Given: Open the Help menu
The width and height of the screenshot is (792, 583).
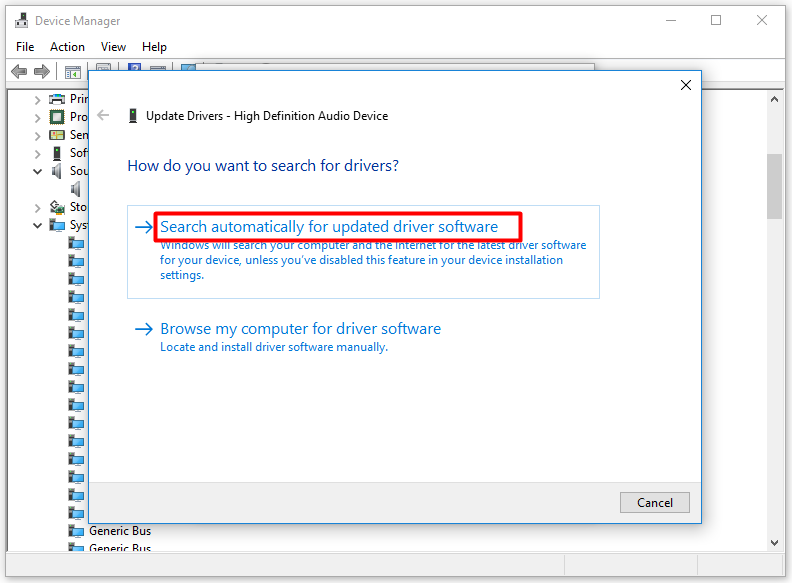Looking at the screenshot, I should point(154,47).
